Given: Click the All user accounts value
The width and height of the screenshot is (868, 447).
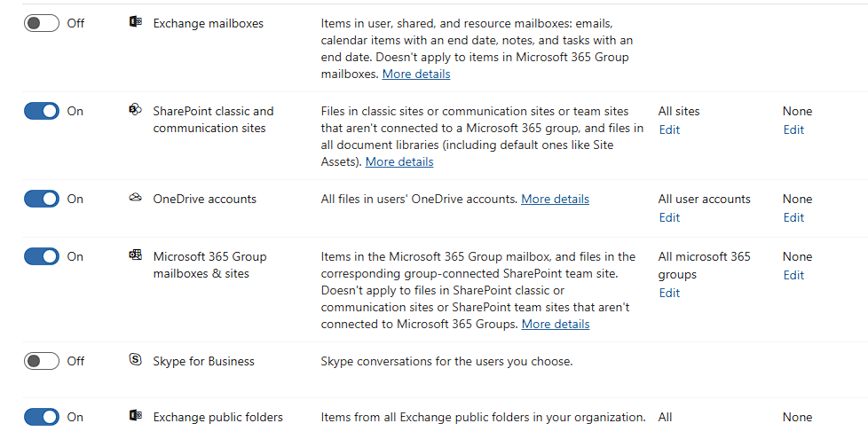Looking at the screenshot, I should pos(704,200).
